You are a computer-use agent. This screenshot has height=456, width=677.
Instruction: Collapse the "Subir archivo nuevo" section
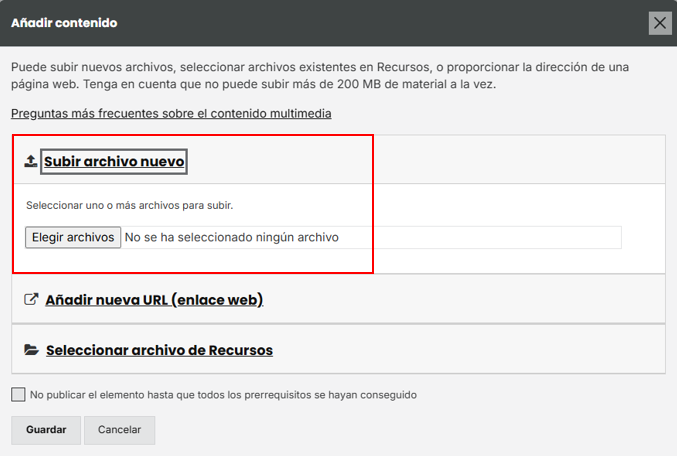[114, 161]
